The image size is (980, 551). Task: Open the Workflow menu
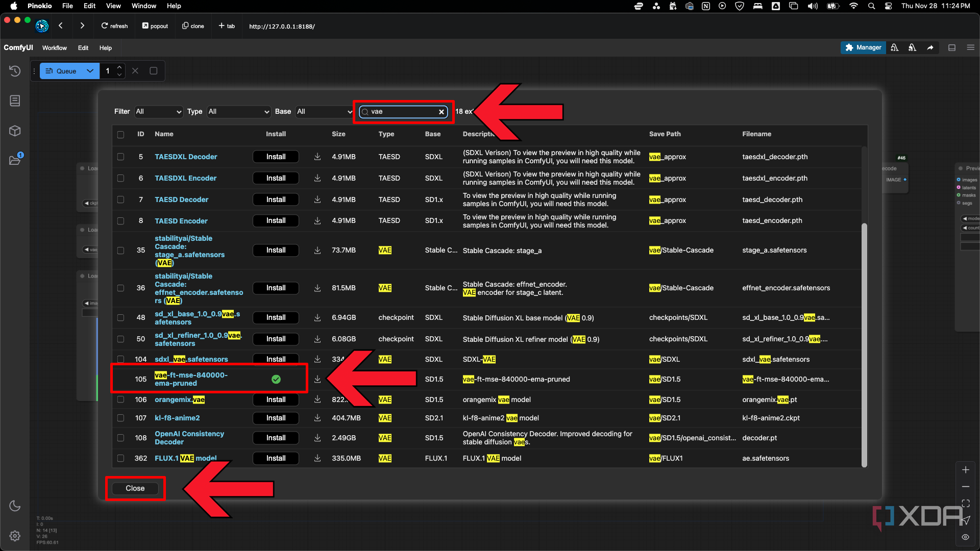click(x=55, y=48)
